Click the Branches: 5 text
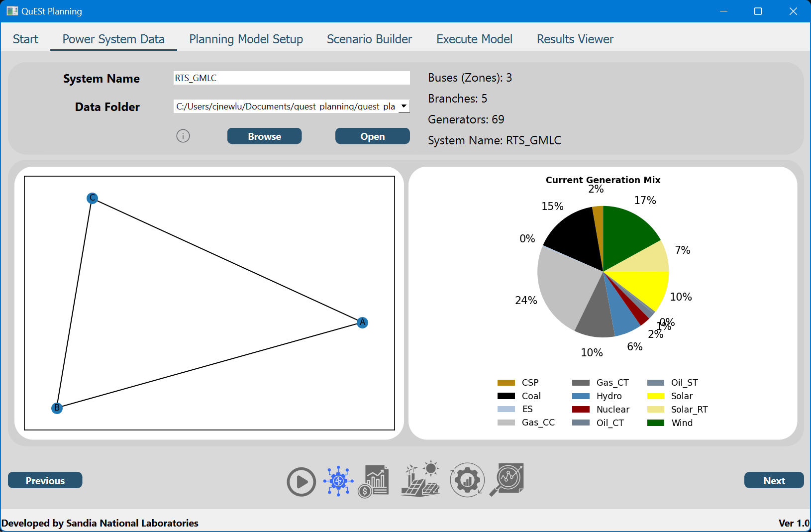The image size is (811, 532). 457,99
